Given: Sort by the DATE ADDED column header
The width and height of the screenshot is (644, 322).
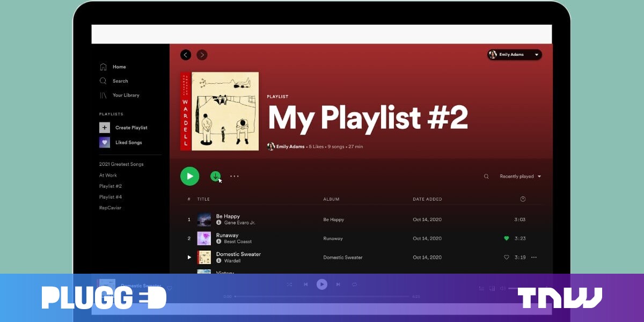Looking at the screenshot, I should coord(427,199).
